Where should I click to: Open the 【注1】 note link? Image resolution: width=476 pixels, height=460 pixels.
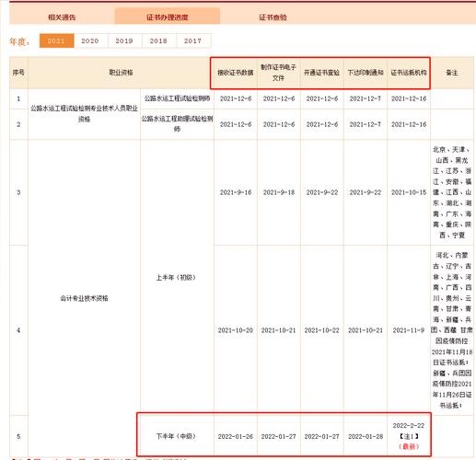(409, 436)
